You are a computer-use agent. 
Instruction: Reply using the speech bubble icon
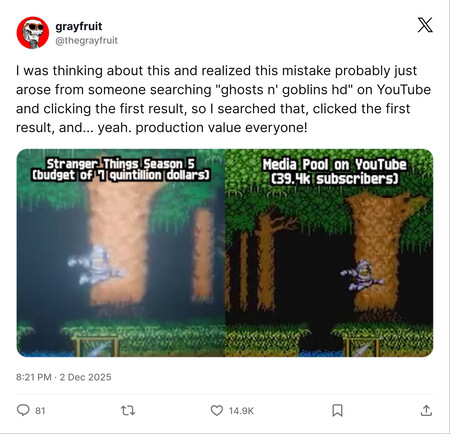click(23, 410)
